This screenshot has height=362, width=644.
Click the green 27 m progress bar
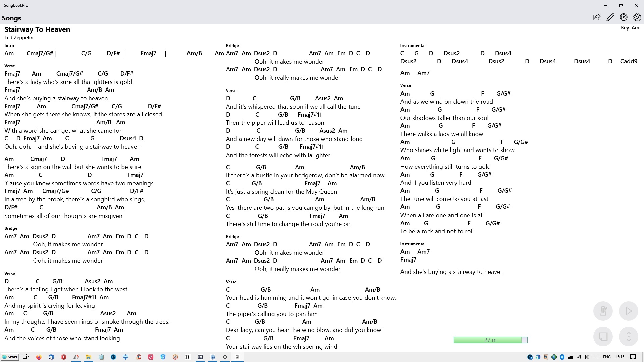tap(490, 340)
